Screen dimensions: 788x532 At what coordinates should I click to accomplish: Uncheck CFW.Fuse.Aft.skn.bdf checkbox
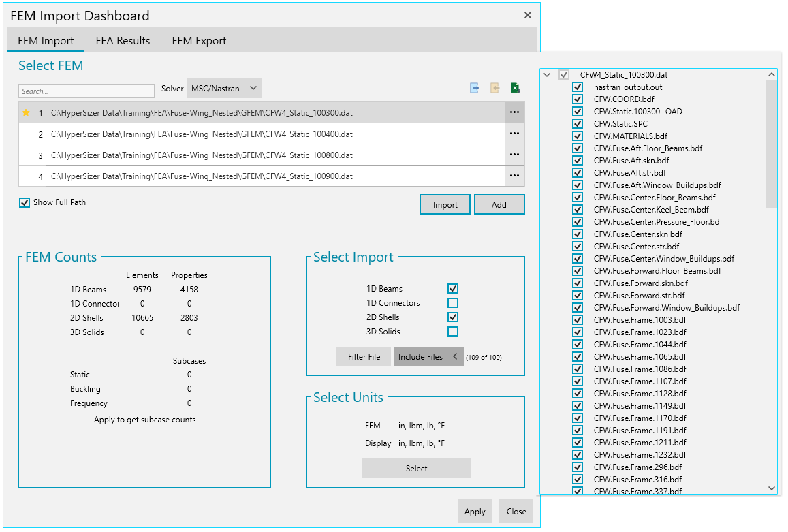(x=578, y=160)
